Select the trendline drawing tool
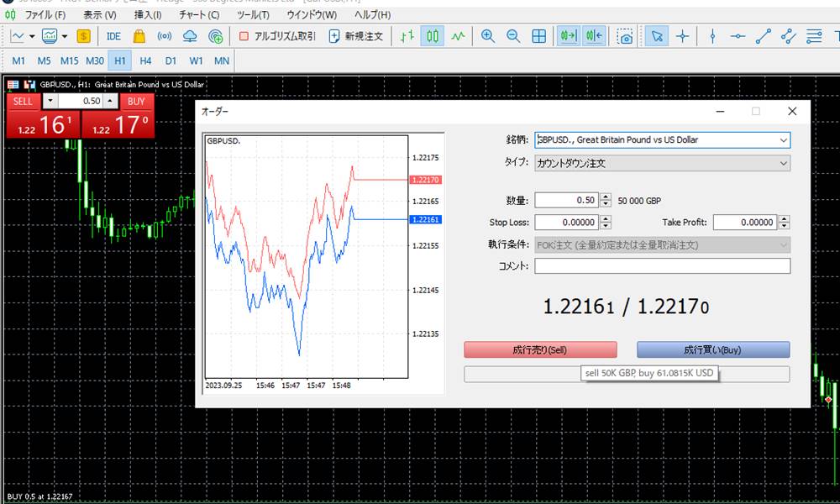 click(763, 36)
